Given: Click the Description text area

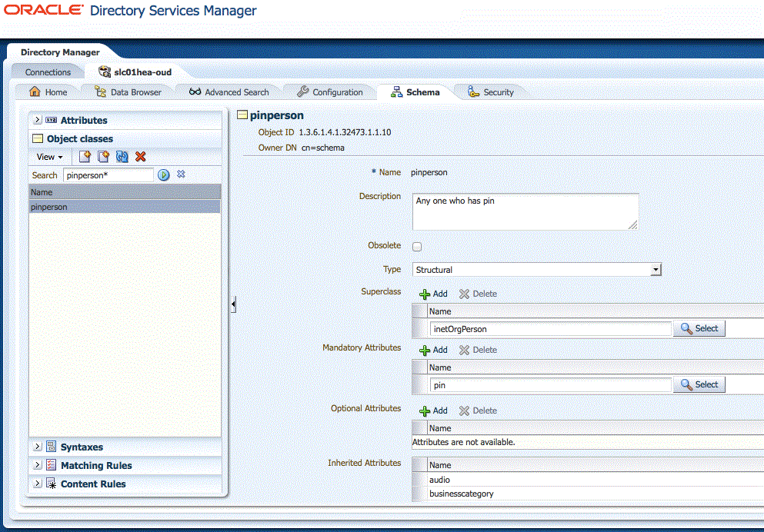Looking at the screenshot, I should click(x=525, y=211).
